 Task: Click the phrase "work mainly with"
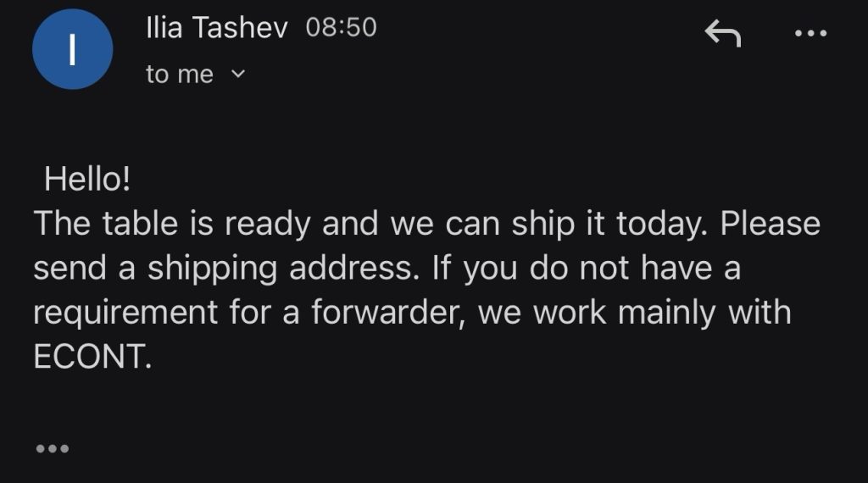coord(670,313)
